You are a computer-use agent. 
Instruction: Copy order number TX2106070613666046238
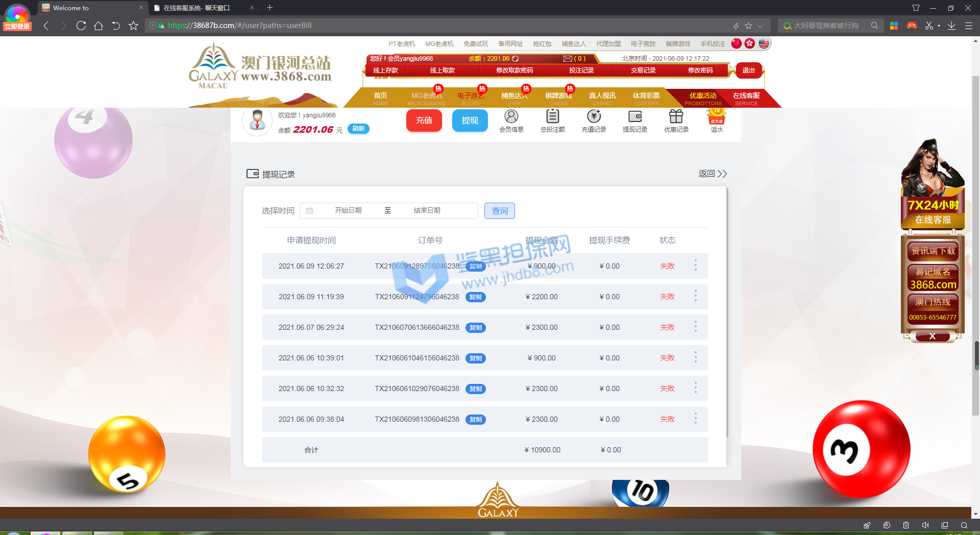click(475, 328)
